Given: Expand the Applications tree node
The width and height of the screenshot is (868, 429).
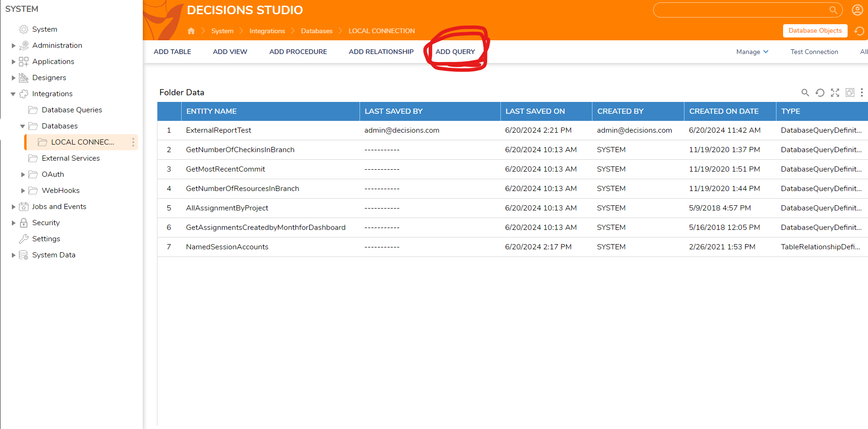Looking at the screenshot, I should pyautogui.click(x=13, y=62).
